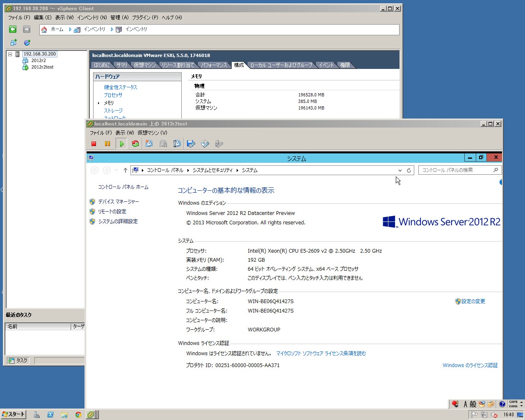Screen dimensions: 525x420
Task: Open the snapshot manager icon
Action: pyautogui.click(x=177, y=144)
